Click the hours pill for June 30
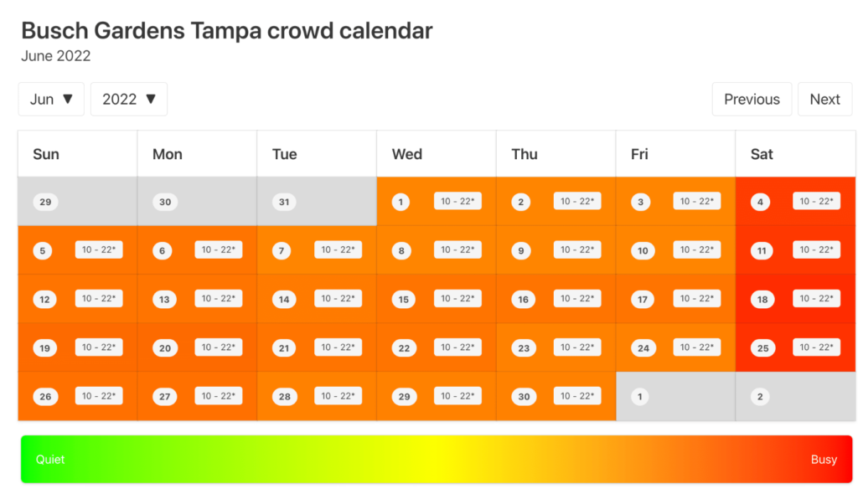Image resolution: width=858 pixels, height=504 pixels. pos(577,395)
